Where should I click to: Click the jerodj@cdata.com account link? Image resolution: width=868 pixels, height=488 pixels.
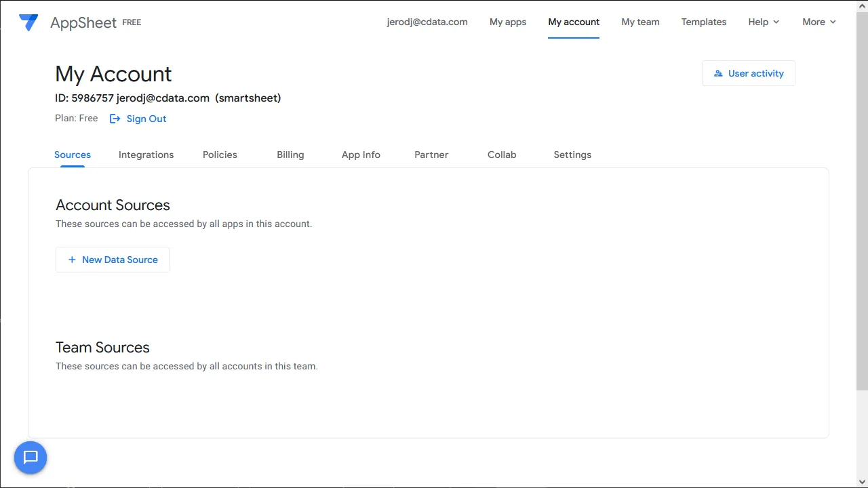pos(427,22)
